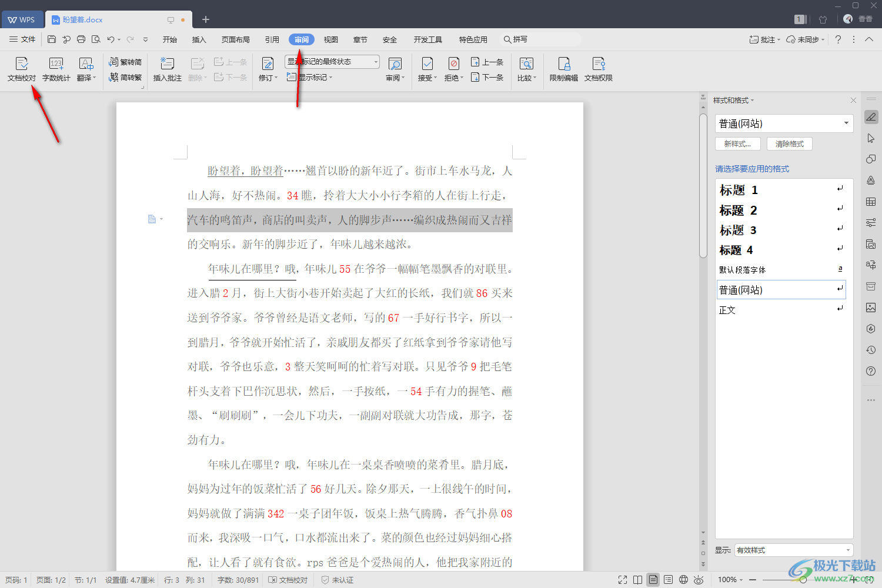Click the 限制编辑 restrict editing icon
The width and height of the screenshot is (882, 588).
tap(563, 69)
